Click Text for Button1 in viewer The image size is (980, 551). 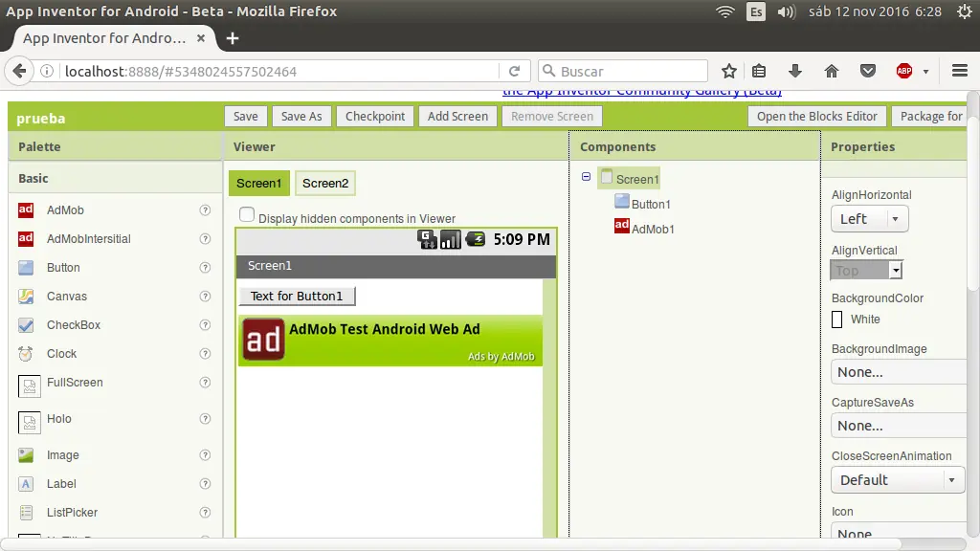[297, 297]
